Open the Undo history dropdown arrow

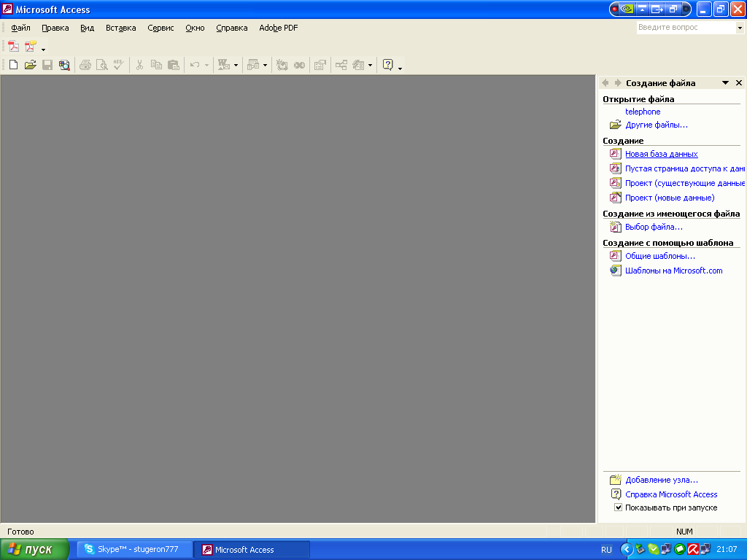206,65
